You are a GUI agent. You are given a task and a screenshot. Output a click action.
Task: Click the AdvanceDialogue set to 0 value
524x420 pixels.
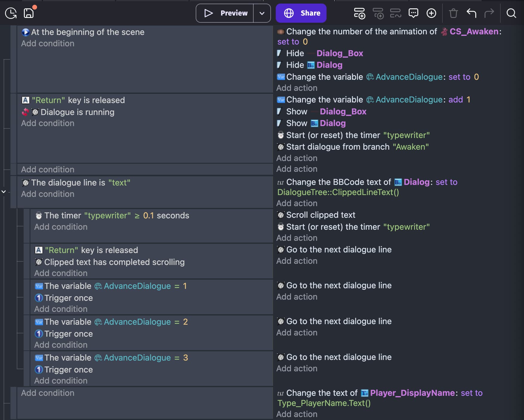coord(476,77)
